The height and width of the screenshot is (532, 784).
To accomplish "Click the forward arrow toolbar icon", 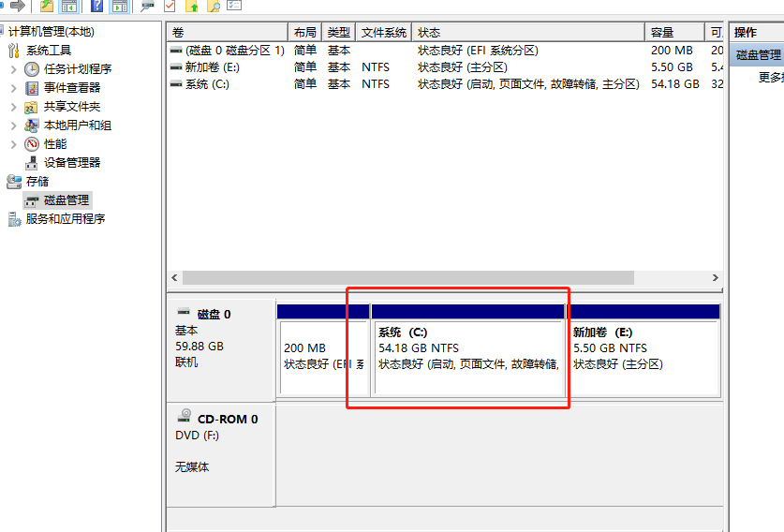I will (x=17, y=6).
